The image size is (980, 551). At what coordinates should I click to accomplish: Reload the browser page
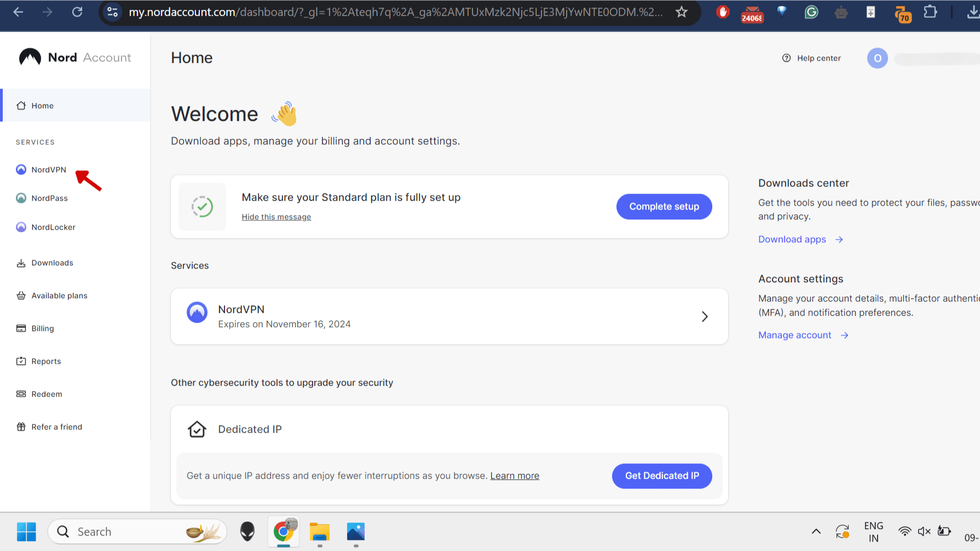coord(77,12)
